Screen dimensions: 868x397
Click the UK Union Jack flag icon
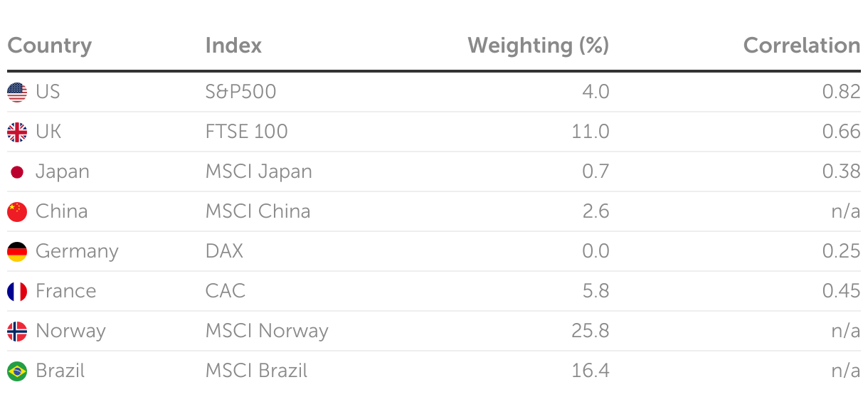[x=17, y=132]
